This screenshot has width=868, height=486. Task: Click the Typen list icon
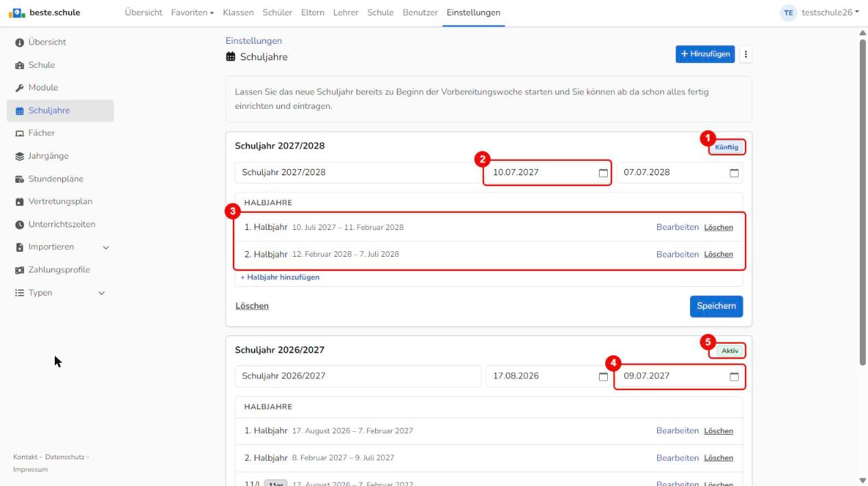tap(19, 293)
